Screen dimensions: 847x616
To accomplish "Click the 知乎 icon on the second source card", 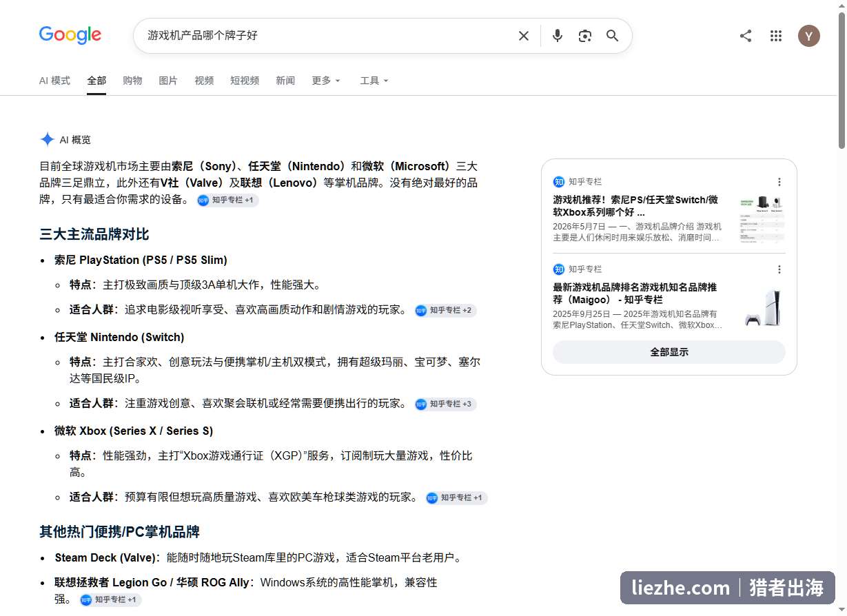I will [559, 269].
